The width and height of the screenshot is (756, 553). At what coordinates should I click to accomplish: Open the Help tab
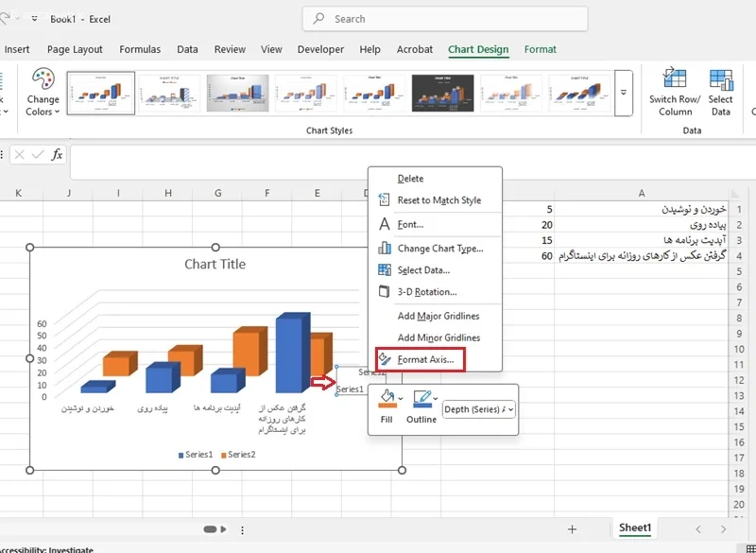tap(369, 49)
